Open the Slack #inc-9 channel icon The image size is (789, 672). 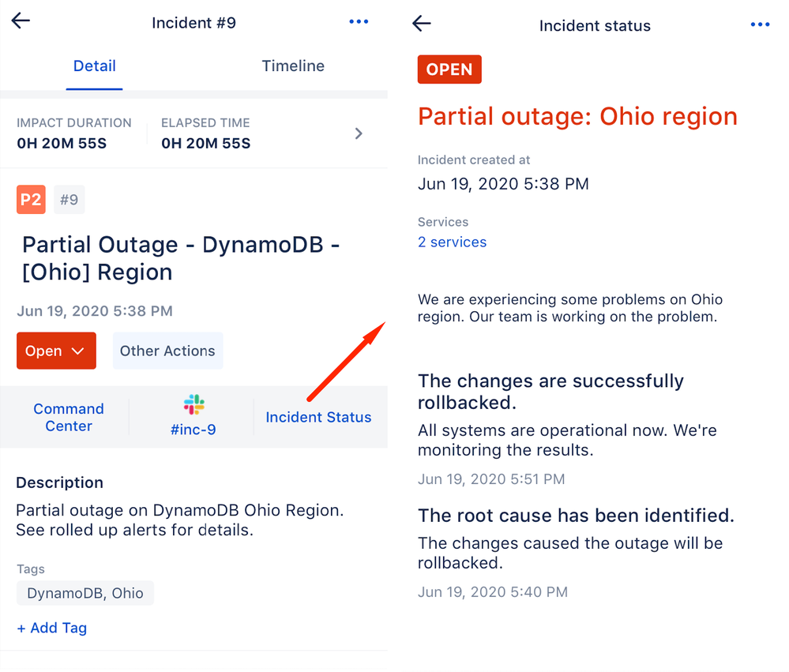(193, 404)
